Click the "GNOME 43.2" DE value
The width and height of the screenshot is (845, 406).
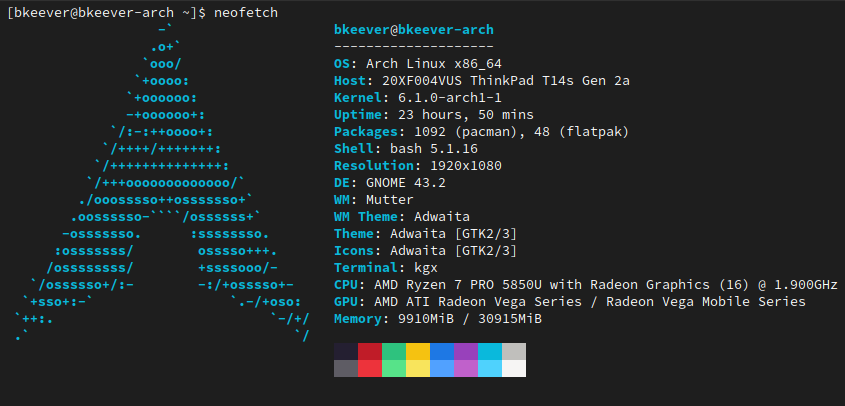[406, 183]
